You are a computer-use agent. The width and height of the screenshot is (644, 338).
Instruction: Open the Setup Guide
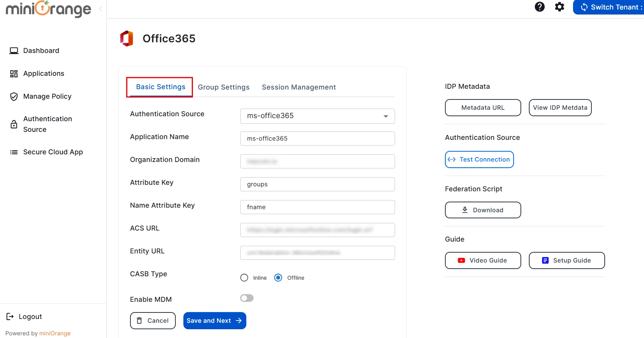tap(567, 261)
